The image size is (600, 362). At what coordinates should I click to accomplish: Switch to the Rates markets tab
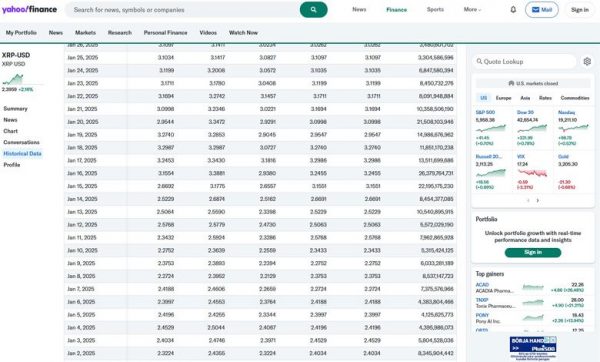545,98
